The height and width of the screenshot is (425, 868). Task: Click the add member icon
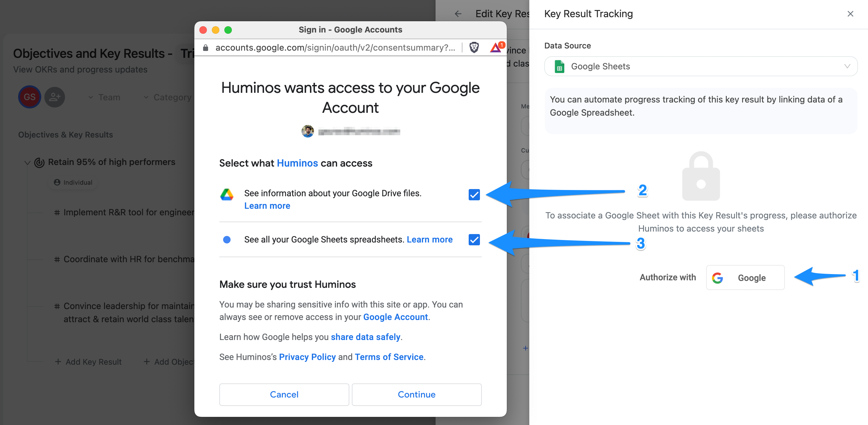tap(55, 97)
